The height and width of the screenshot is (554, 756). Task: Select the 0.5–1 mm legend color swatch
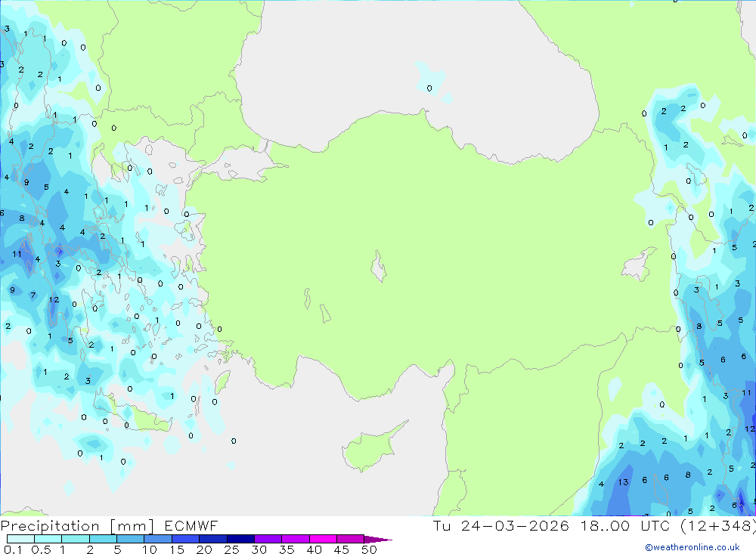pyautogui.click(x=48, y=539)
